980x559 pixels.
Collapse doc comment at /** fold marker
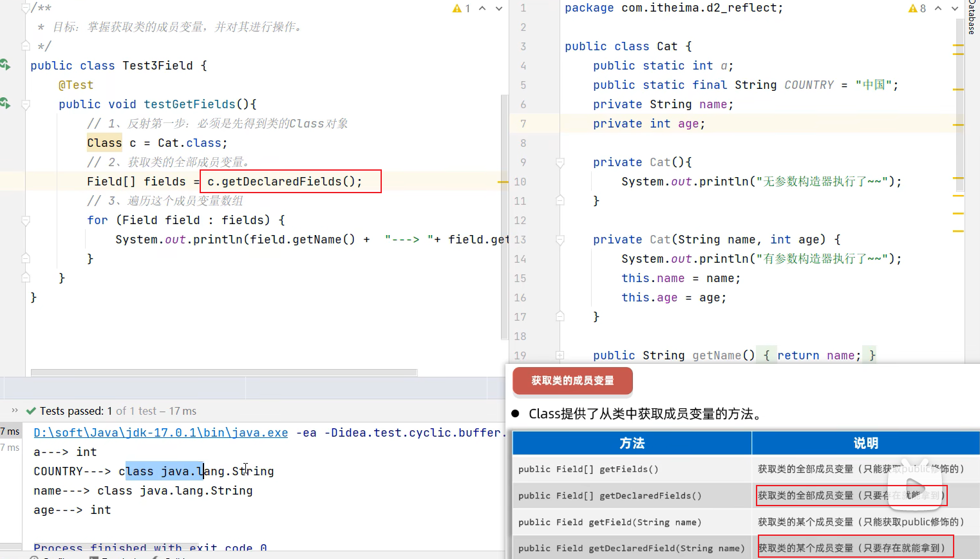click(26, 8)
